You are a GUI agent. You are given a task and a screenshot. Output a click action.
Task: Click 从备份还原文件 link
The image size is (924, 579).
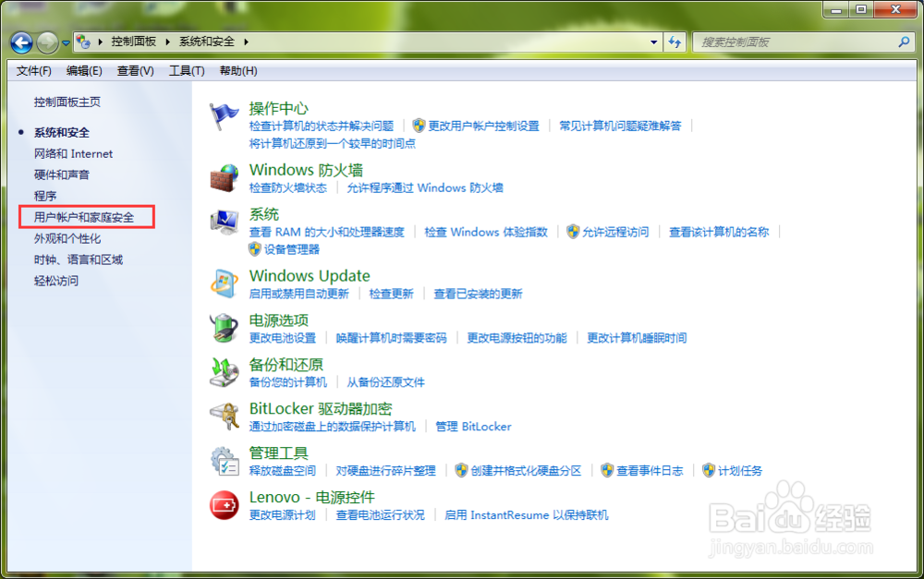click(385, 382)
